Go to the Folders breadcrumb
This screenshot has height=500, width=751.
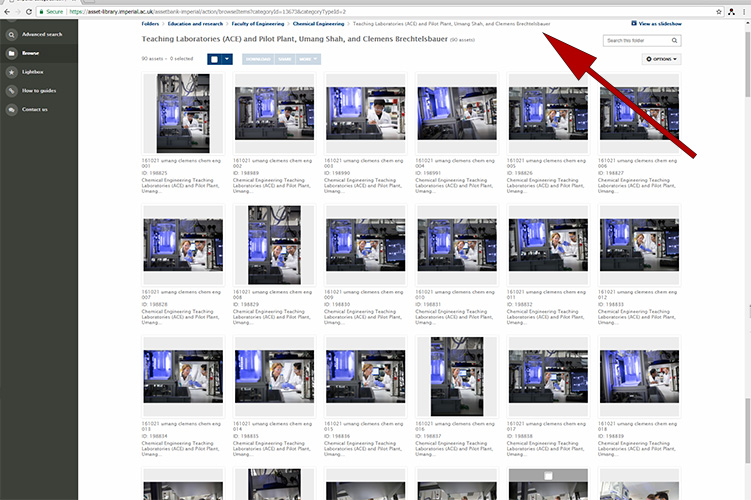(150, 22)
